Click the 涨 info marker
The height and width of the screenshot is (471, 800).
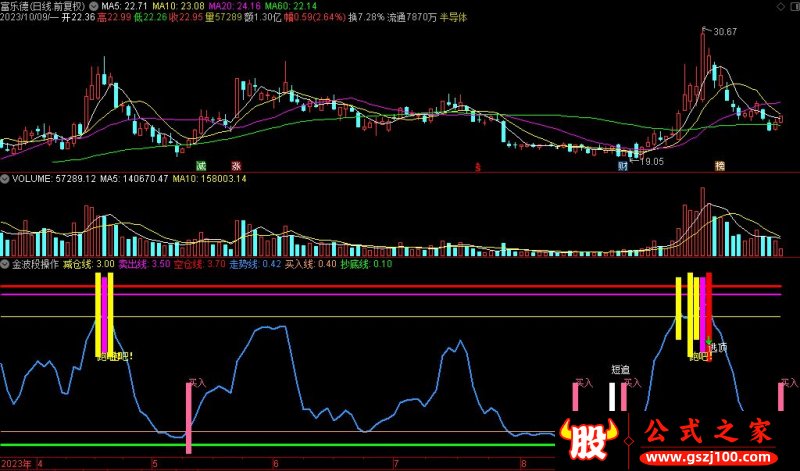tap(236, 166)
